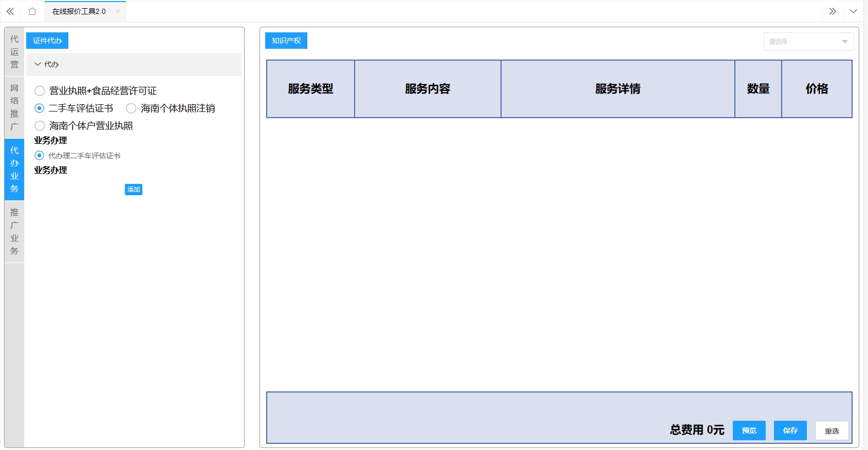Close the 在线报价工具2.0 tab
Screen dimensions: 868x450
point(118,11)
